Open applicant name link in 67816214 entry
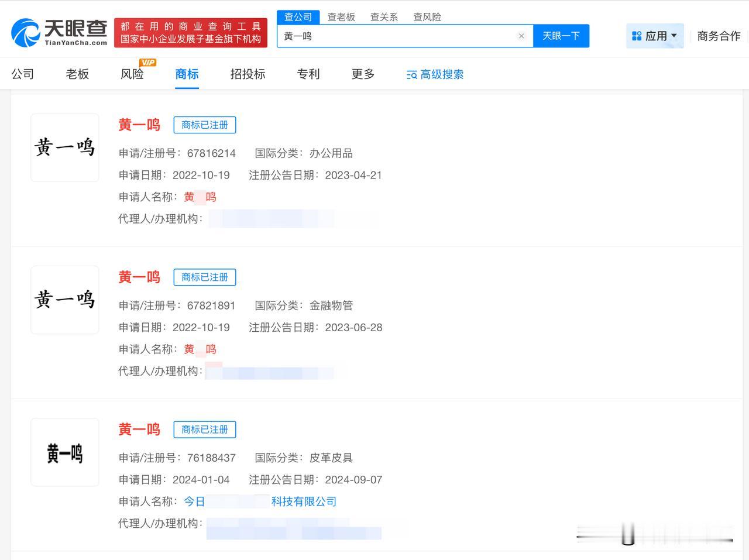Screen dimensions: 749x560 (200, 197)
